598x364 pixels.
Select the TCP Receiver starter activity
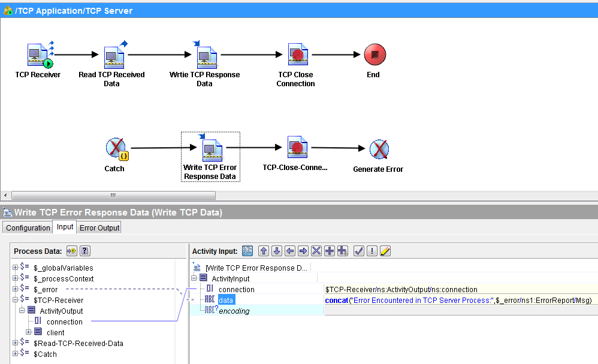(x=40, y=54)
